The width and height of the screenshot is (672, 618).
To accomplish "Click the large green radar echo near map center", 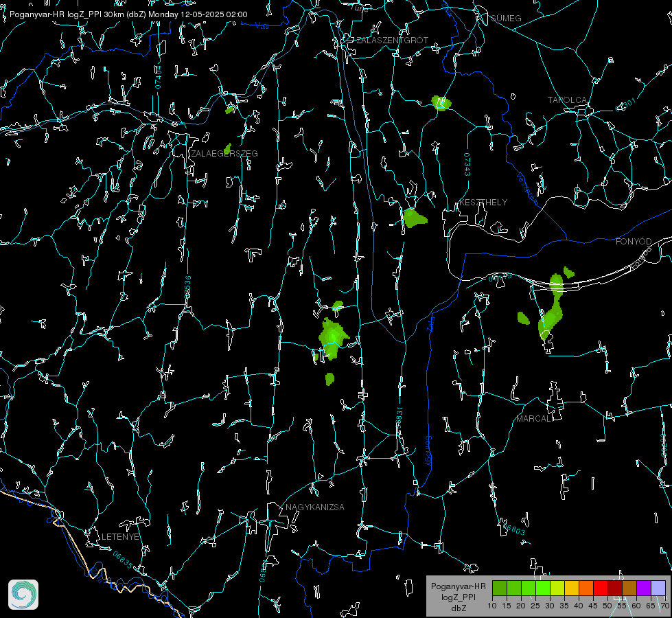I will [x=333, y=339].
